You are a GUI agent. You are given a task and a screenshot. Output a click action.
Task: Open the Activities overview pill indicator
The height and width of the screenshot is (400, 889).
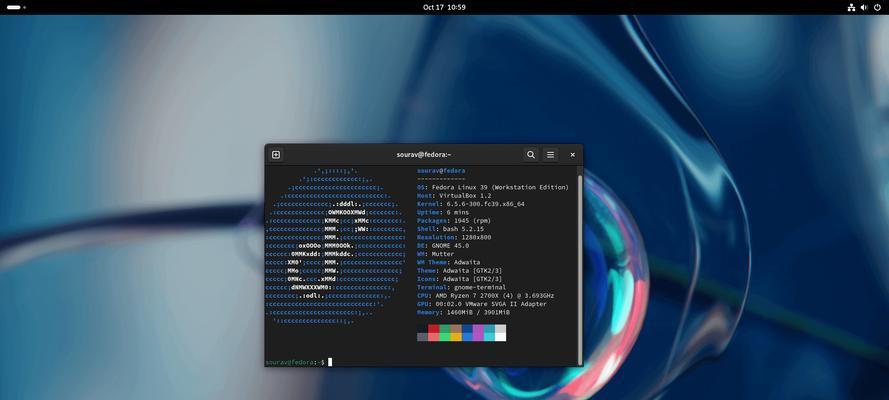click(x=16, y=7)
